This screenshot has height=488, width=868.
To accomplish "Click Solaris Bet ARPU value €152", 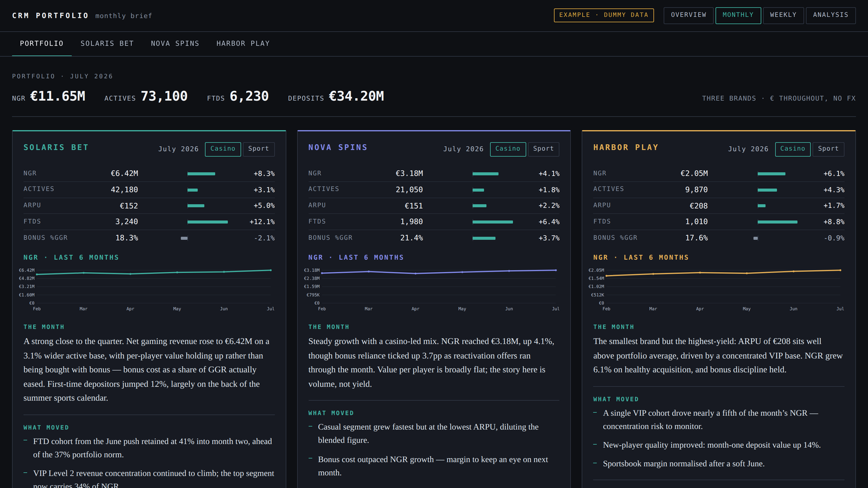I will (129, 206).
